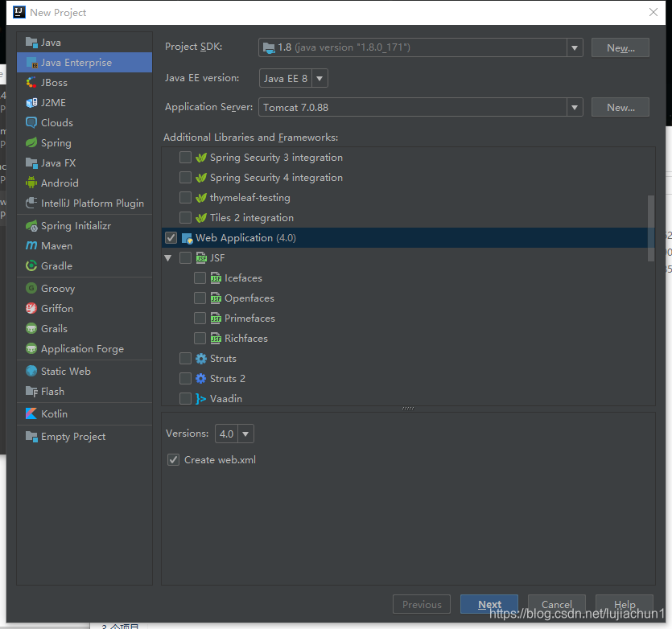
Task: Enable Spring Security 3 integration checkbox
Action: coord(185,158)
